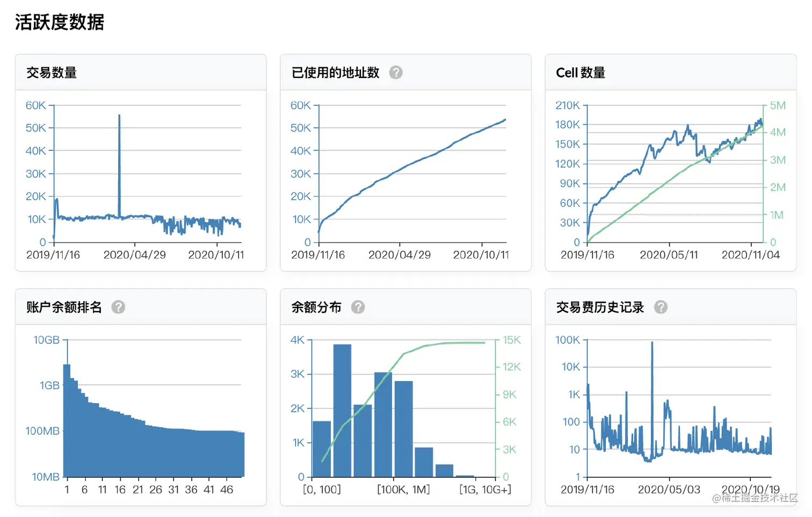Click the green 15K axis label
The height and width of the screenshot is (517, 812).
tap(512, 340)
